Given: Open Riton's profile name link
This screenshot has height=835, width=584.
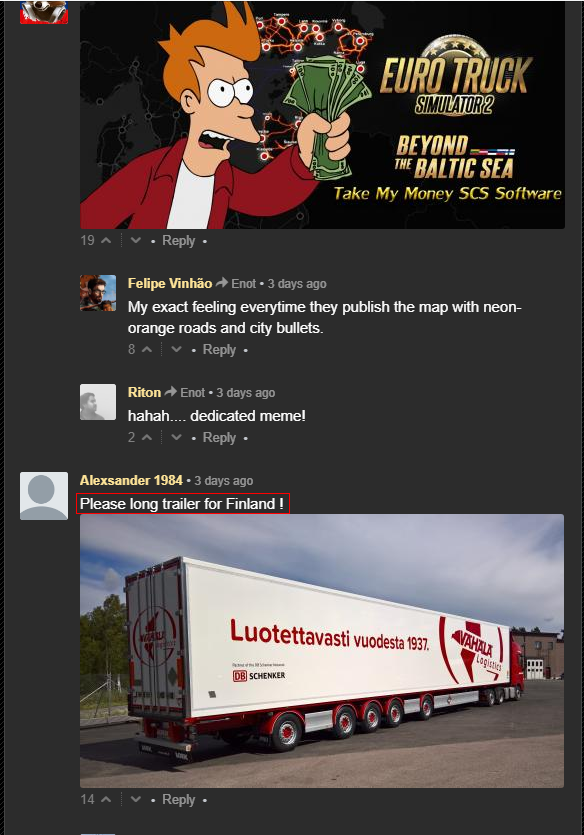Looking at the screenshot, I should tap(144, 392).
